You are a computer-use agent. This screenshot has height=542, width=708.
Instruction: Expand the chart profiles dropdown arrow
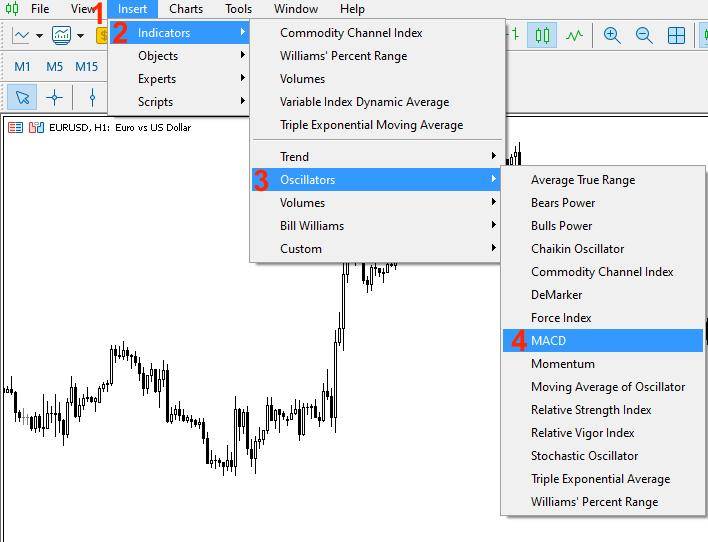pyautogui.click(x=80, y=36)
